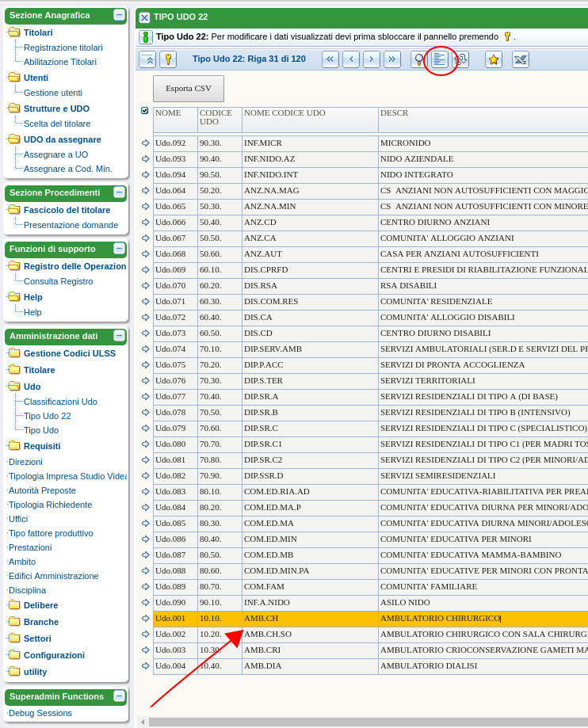Open Tipo Udo 22 in sidebar

(47, 416)
